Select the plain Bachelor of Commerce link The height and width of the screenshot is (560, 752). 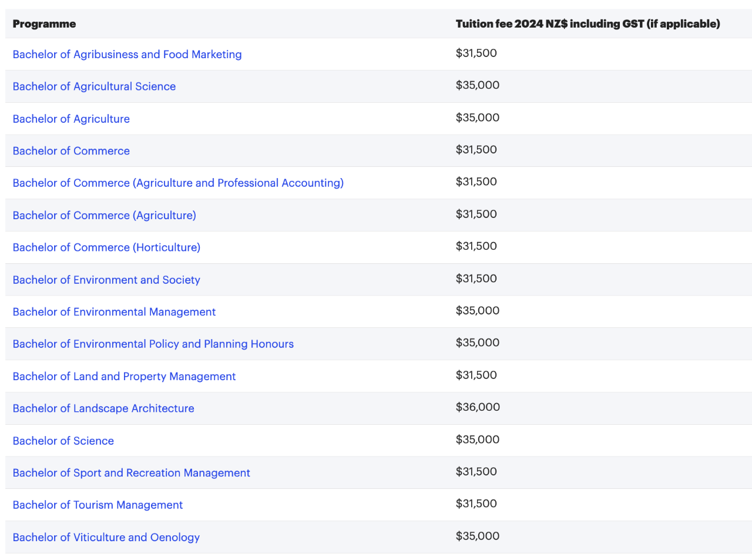click(71, 151)
